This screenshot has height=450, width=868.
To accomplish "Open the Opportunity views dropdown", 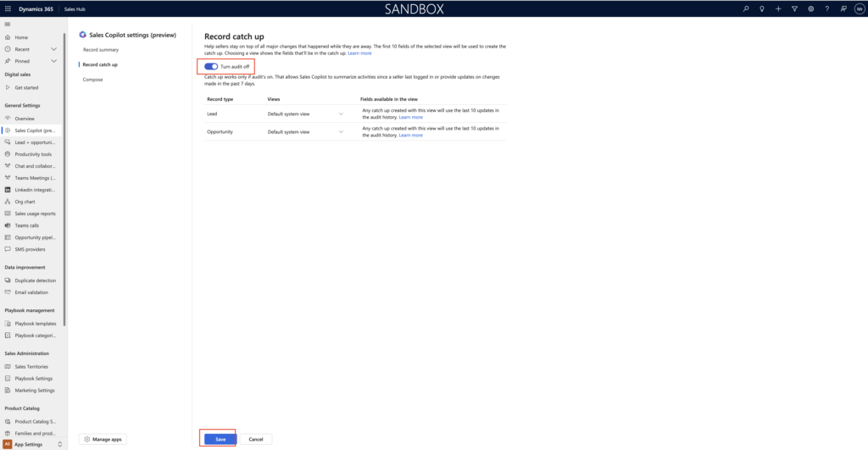I will [305, 131].
